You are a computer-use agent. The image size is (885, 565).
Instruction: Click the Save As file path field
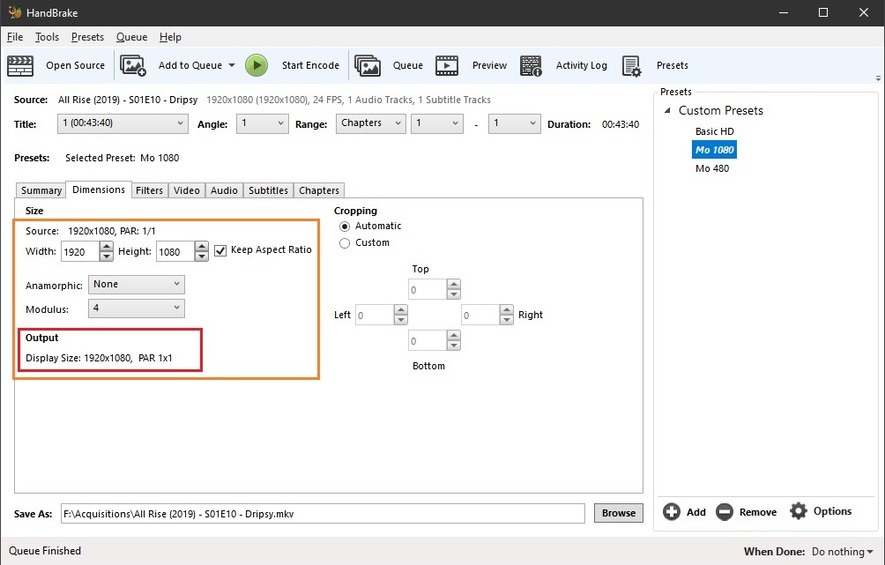322,514
